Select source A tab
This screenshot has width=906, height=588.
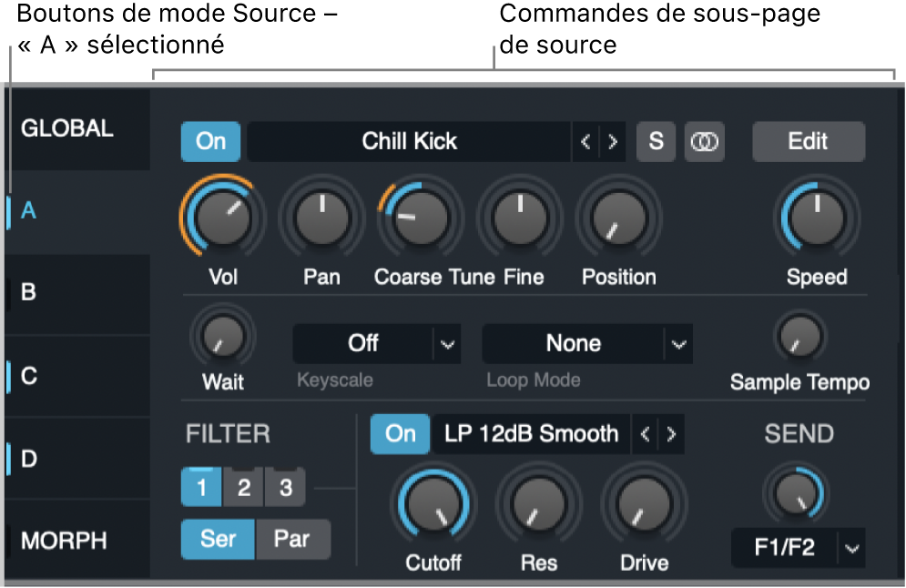coord(78,211)
